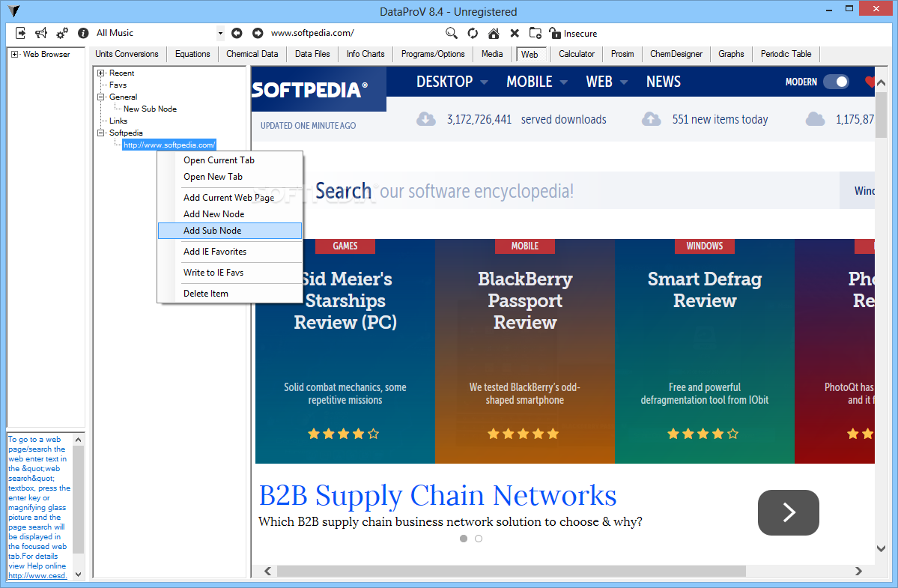Switch to Chemical Data tab
Viewport: 898px width, 588px height.
point(252,54)
